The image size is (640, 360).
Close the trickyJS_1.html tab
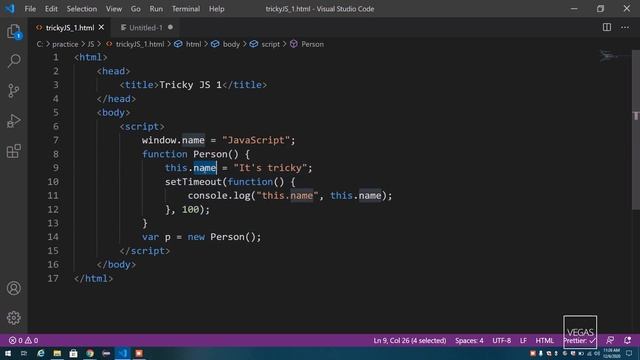pos(101,27)
